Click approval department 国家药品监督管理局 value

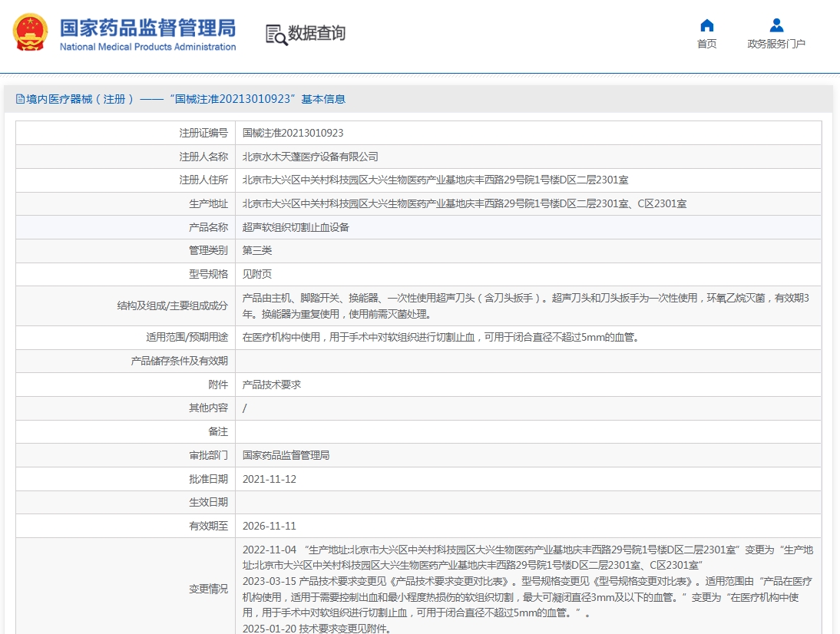coord(286,455)
